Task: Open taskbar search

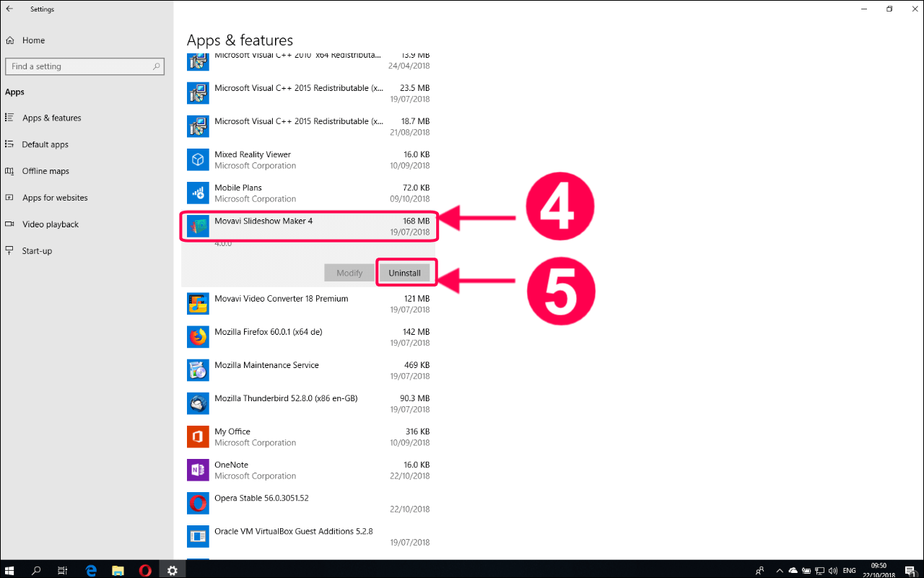Action: (x=36, y=570)
